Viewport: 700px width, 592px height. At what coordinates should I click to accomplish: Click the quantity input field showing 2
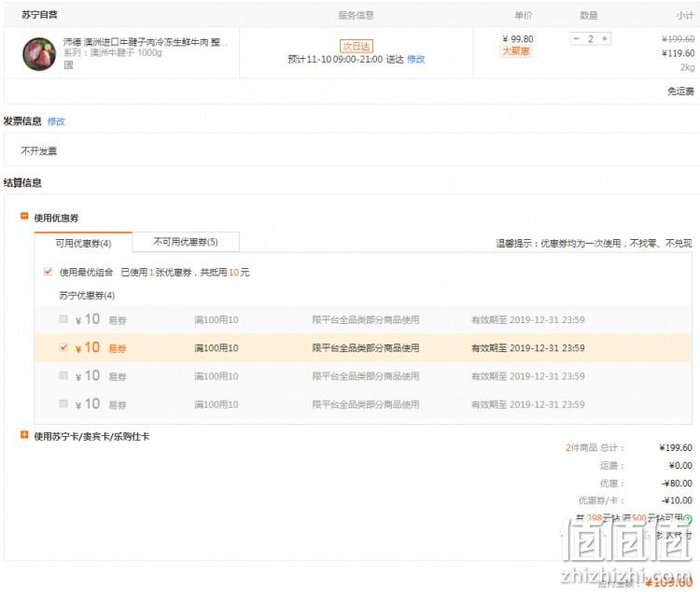coord(591,39)
